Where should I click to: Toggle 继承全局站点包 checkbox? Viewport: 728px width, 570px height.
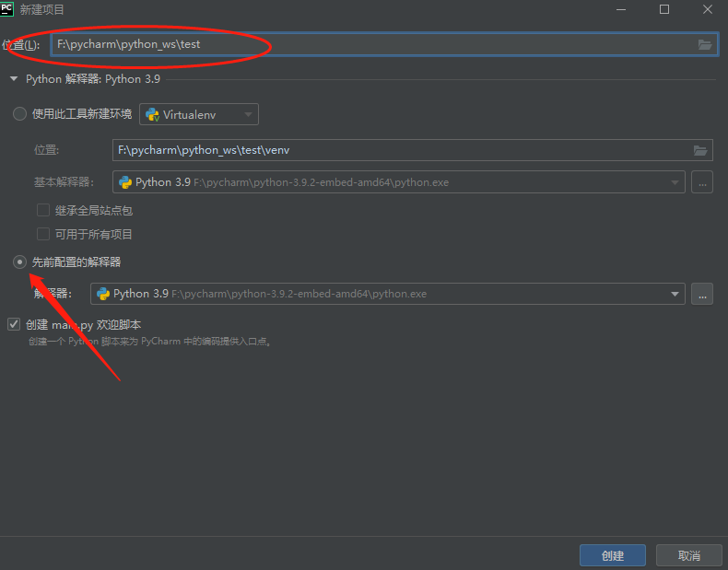point(43,211)
